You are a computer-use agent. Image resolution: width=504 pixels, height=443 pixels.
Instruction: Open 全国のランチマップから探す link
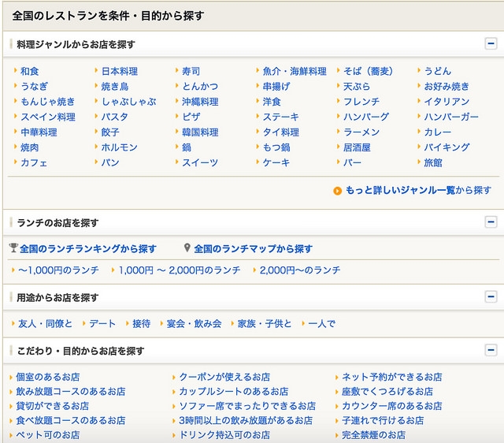pos(254,248)
